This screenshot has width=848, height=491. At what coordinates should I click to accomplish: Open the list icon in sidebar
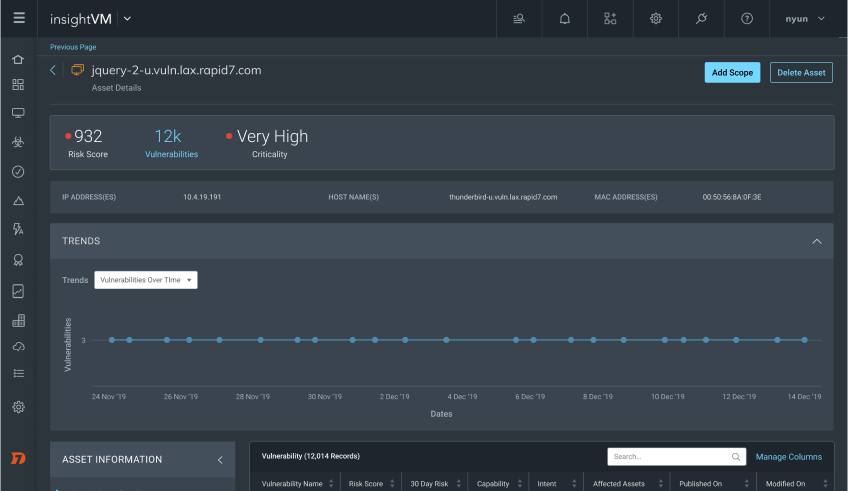pyautogui.click(x=18, y=374)
